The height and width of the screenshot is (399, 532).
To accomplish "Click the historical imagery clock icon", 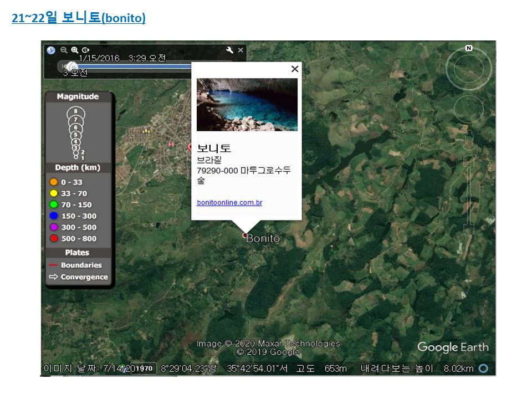I will pos(51,50).
